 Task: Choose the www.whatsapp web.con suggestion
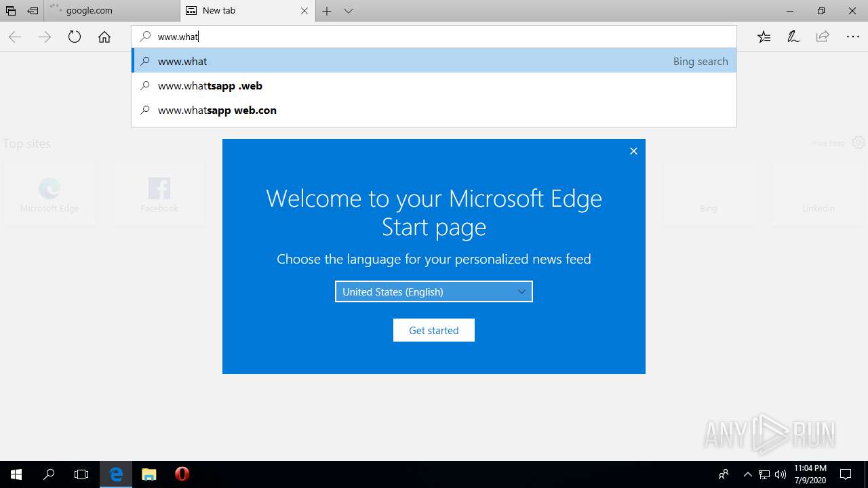click(x=434, y=110)
